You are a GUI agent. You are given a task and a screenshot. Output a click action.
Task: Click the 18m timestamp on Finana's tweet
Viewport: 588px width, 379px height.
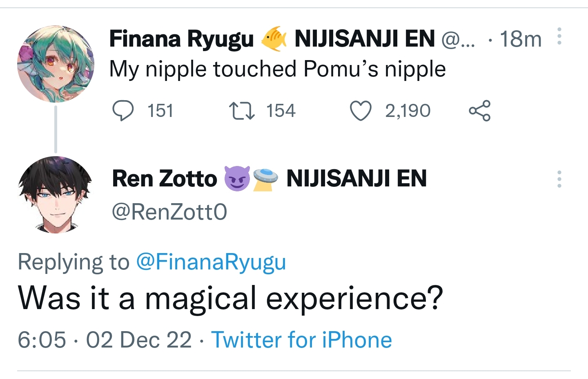coord(520,39)
